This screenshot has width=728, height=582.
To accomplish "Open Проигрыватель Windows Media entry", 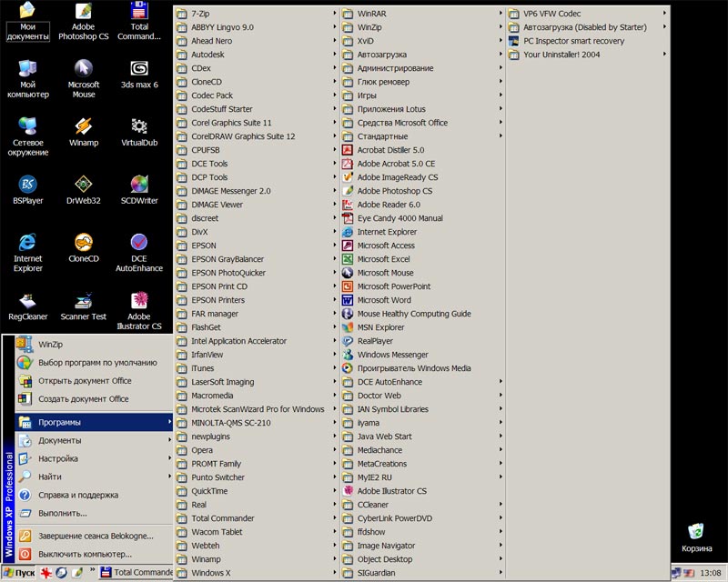I will (422, 368).
